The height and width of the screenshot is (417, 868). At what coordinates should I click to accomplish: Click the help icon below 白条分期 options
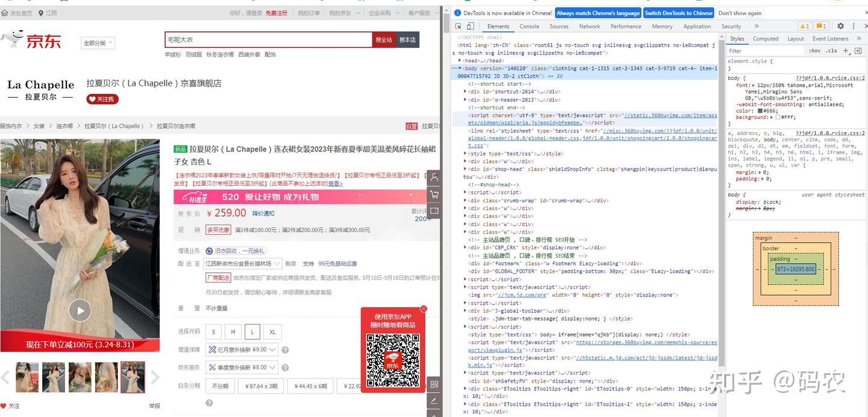(209, 403)
